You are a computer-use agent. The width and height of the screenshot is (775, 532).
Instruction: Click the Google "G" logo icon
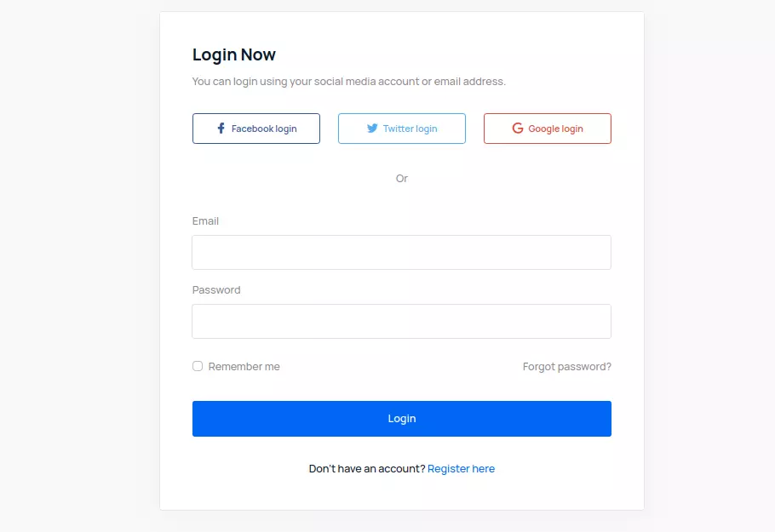tap(518, 129)
